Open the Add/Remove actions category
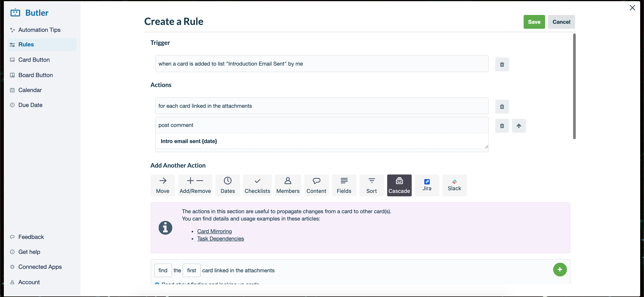This screenshot has width=644, height=297. coord(195,185)
